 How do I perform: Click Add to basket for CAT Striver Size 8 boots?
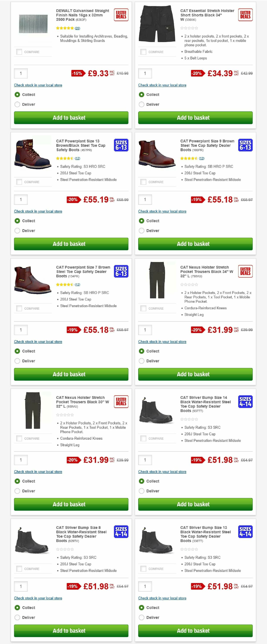71,631
